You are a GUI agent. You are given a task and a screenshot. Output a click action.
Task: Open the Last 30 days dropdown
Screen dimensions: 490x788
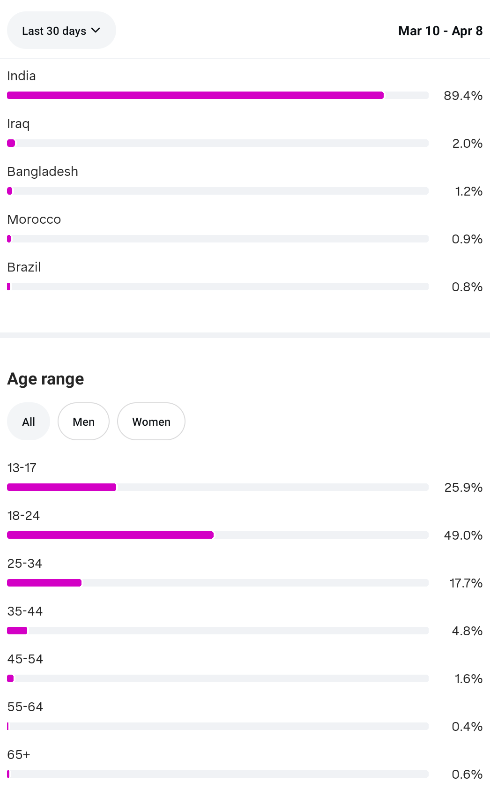tap(61, 31)
